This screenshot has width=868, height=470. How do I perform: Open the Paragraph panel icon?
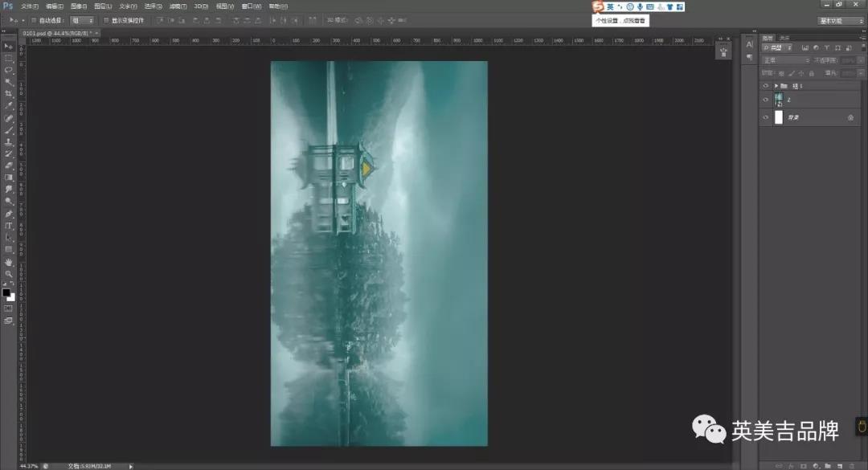(x=750, y=57)
